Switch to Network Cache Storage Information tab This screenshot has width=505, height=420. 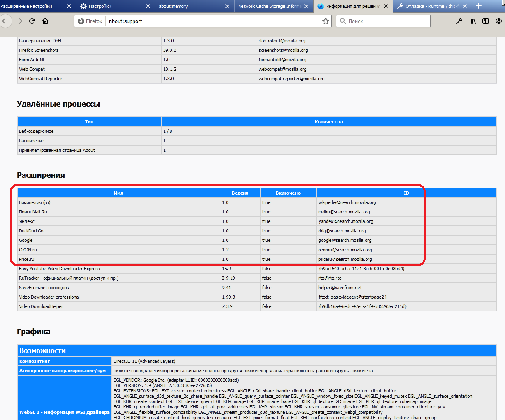(x=269, y=6)
